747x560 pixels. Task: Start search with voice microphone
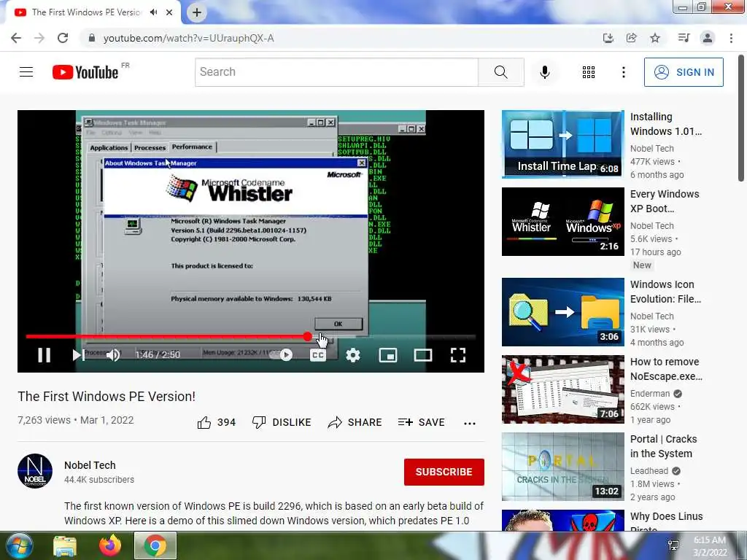coord(544,72)
